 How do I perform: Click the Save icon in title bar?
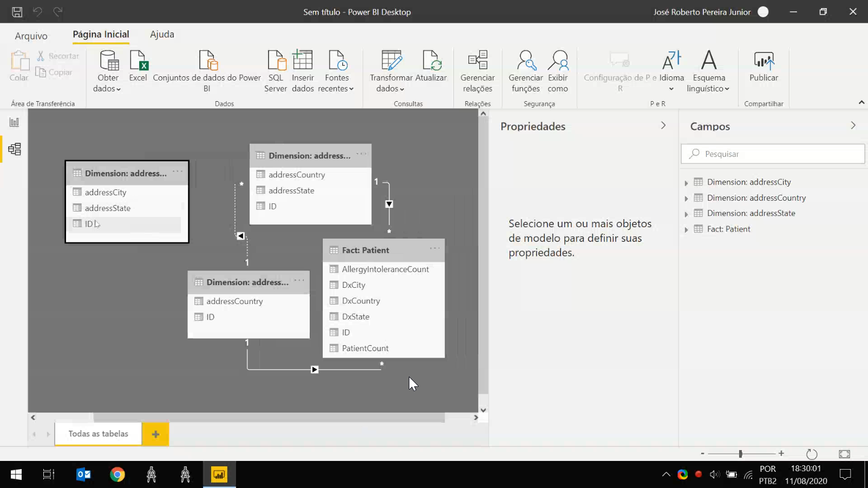click(17, 11)
